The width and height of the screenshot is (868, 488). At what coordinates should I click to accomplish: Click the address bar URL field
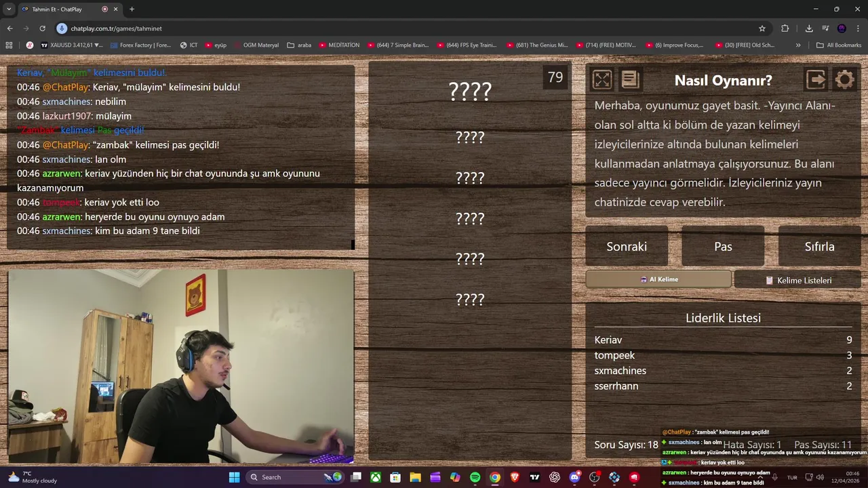click(x=407, y=28)
